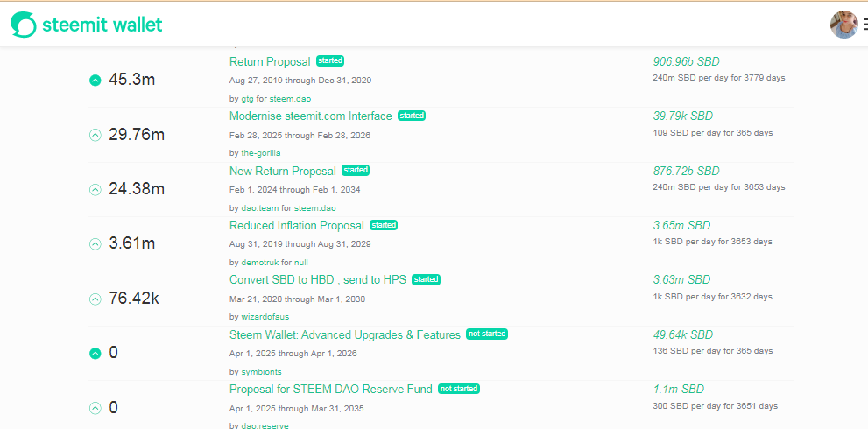Click the 39.79k SBD amount

(x=683, y=116)
